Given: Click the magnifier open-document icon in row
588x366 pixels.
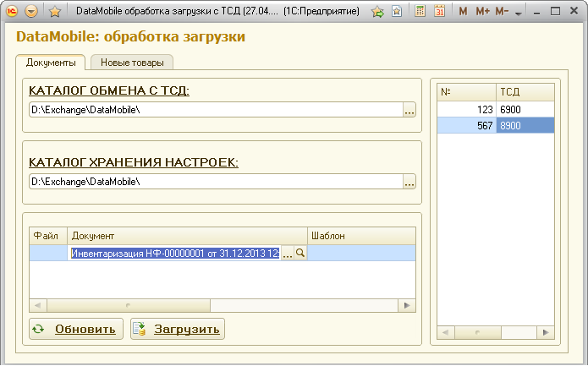Looking at the screenshot, I should pos(300,254).
